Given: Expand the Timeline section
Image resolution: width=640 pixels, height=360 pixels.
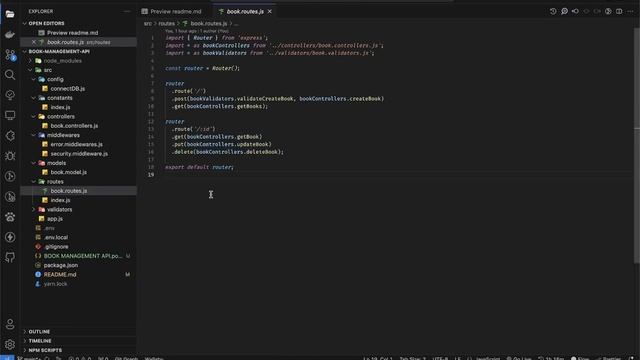Looking at the screenshot, I should [40, 341].
